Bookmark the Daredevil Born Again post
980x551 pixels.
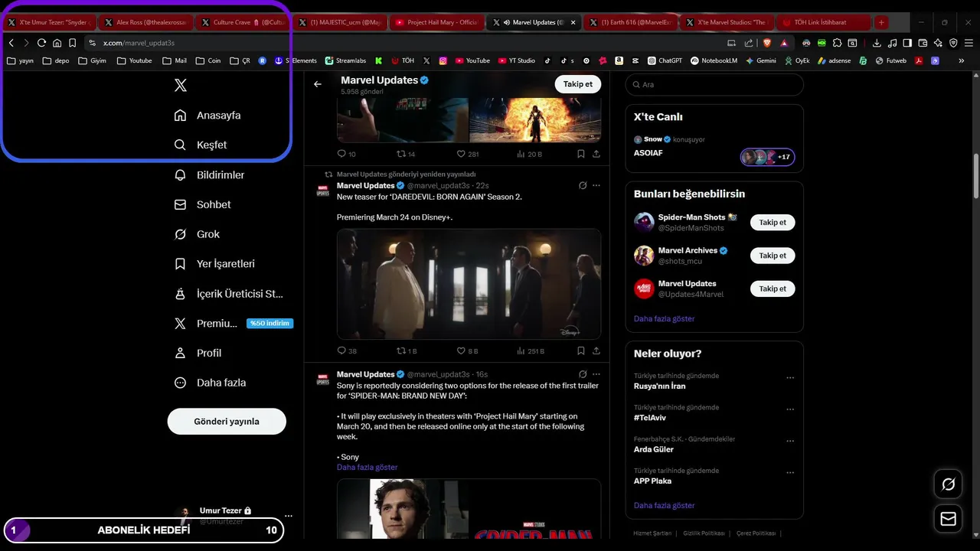[x=581, y=351]
